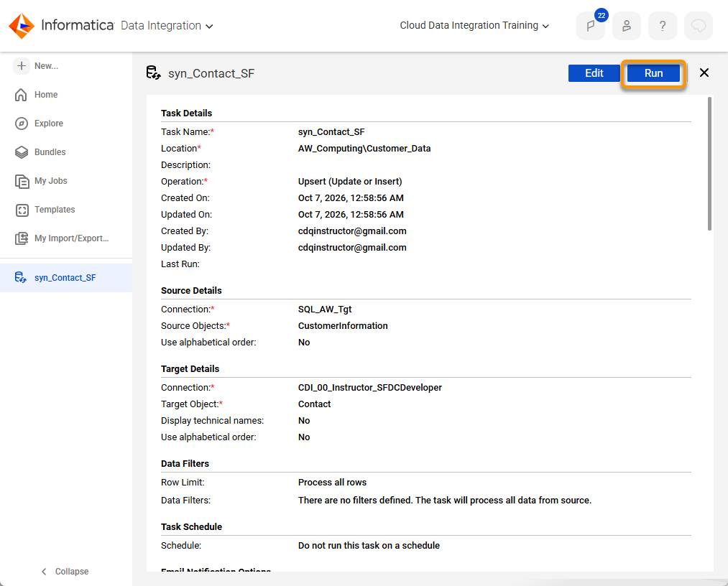Click the Display technical names No value
728x586 pixels.
click(304, 421)
